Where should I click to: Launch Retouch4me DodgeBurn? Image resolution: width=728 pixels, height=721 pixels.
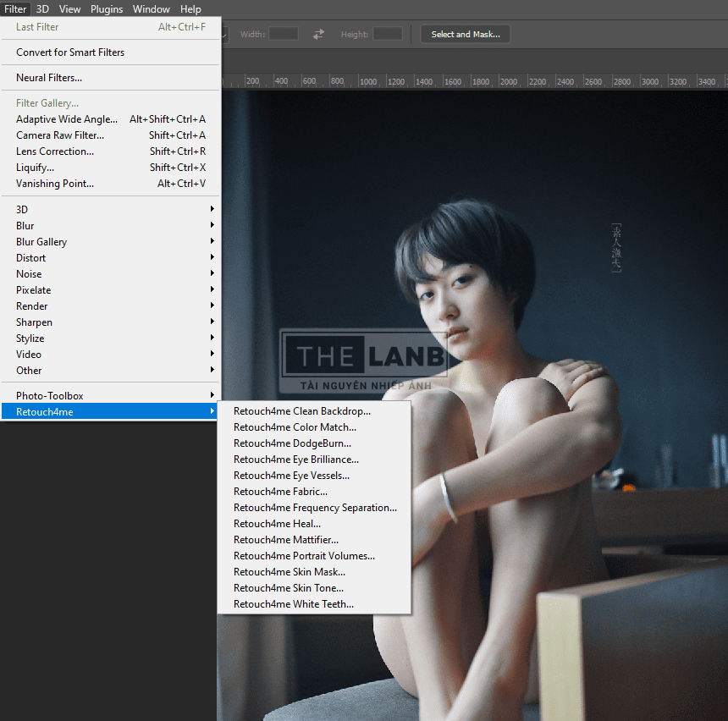click(x=314, y=443)
